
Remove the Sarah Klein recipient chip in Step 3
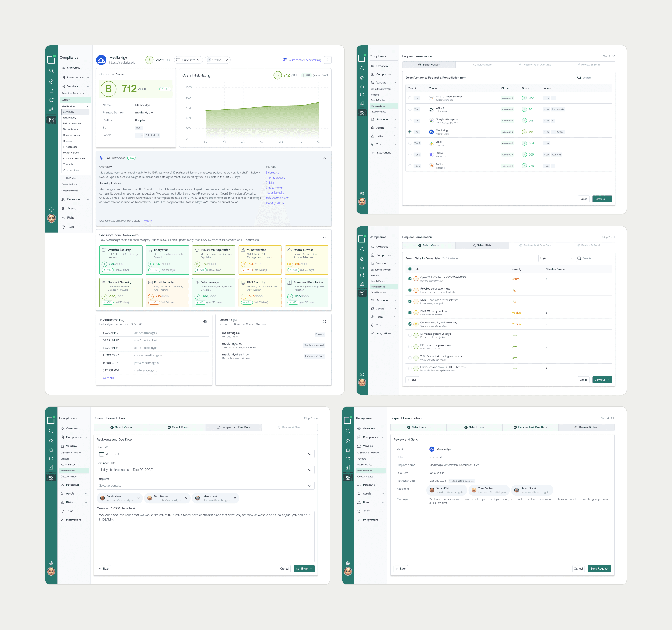(138, 498)
